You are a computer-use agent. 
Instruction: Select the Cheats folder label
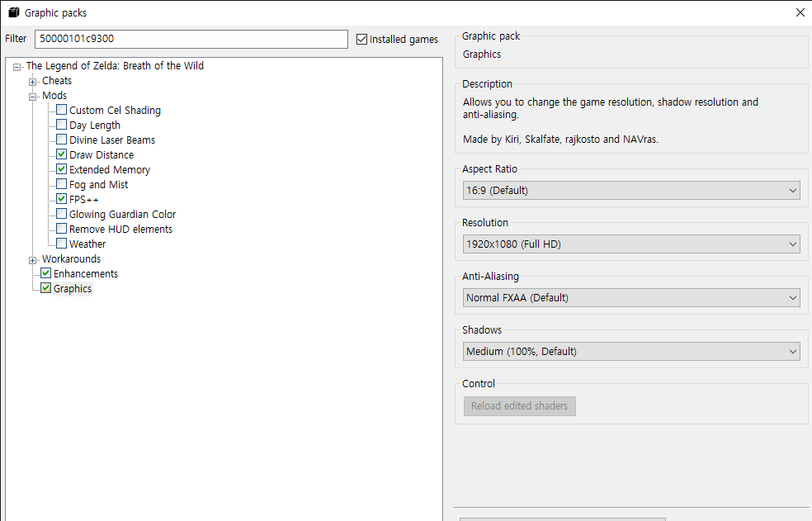coord(57,81)
